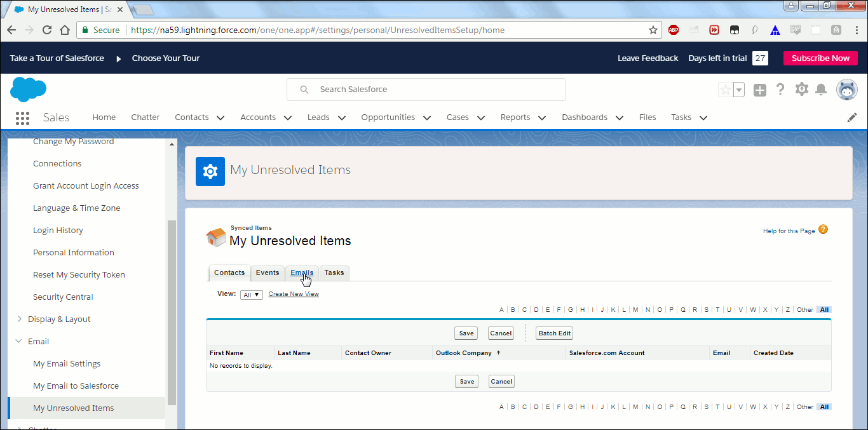Click the browser address bar URL
This screenshot has width=868, height=430.
coord(318,30)
